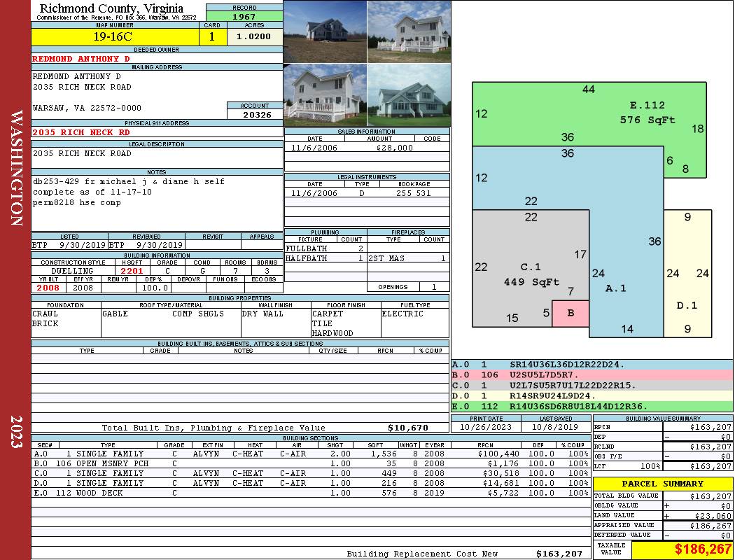Select the D.0 cream legend row

pyautogui.click(x=592, y=395)
